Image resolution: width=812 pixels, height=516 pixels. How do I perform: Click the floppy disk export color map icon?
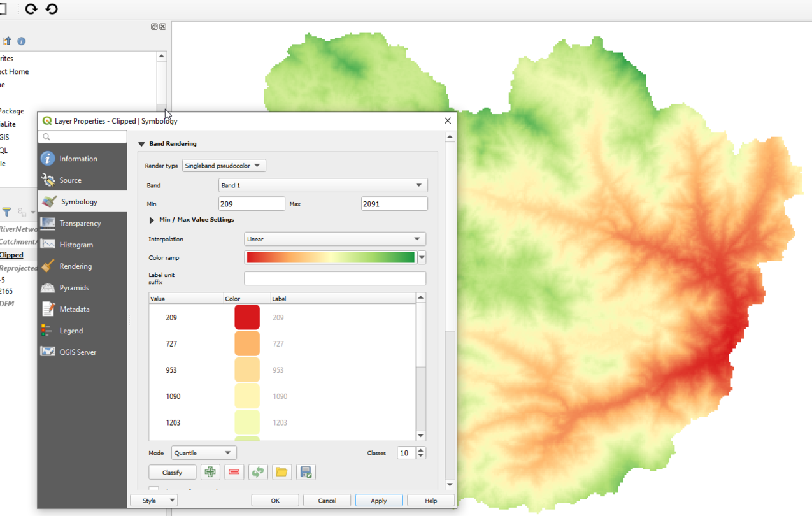[306, 472]
